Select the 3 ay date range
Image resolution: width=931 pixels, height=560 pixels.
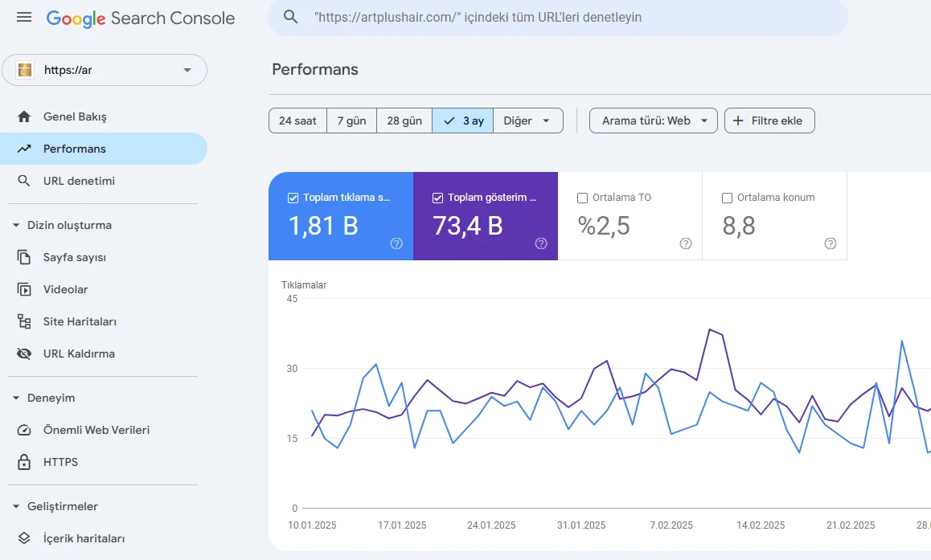pyautogui.click(x=462, y=121)
